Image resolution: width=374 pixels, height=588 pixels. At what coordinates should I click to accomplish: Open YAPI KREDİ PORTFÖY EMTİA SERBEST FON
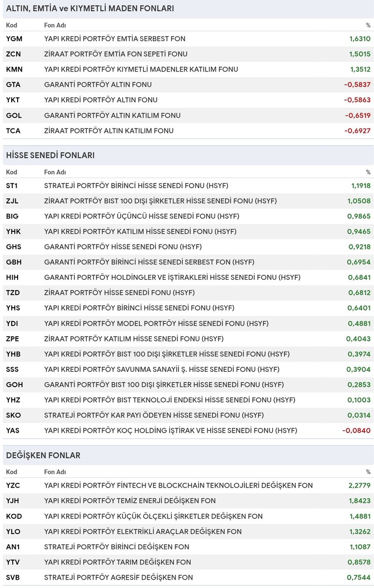115,39
